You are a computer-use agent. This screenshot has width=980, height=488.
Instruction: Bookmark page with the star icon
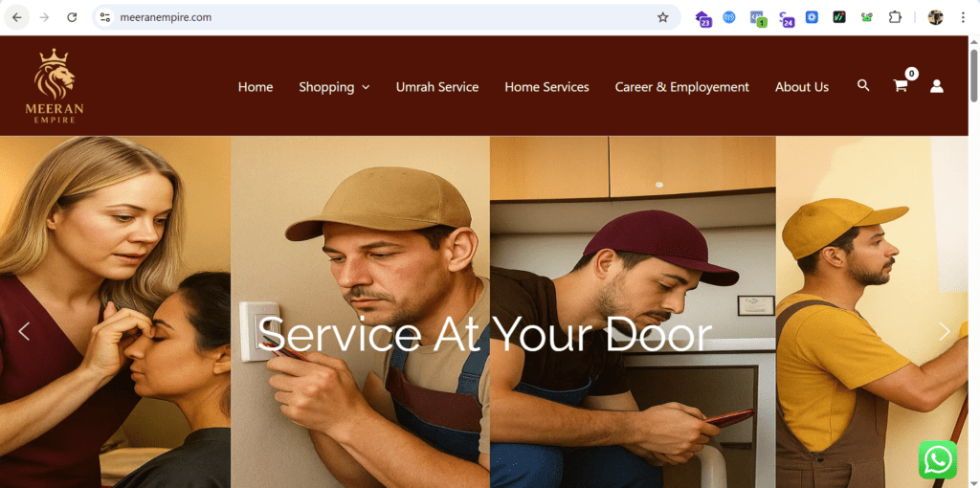[x=662, y=17]
